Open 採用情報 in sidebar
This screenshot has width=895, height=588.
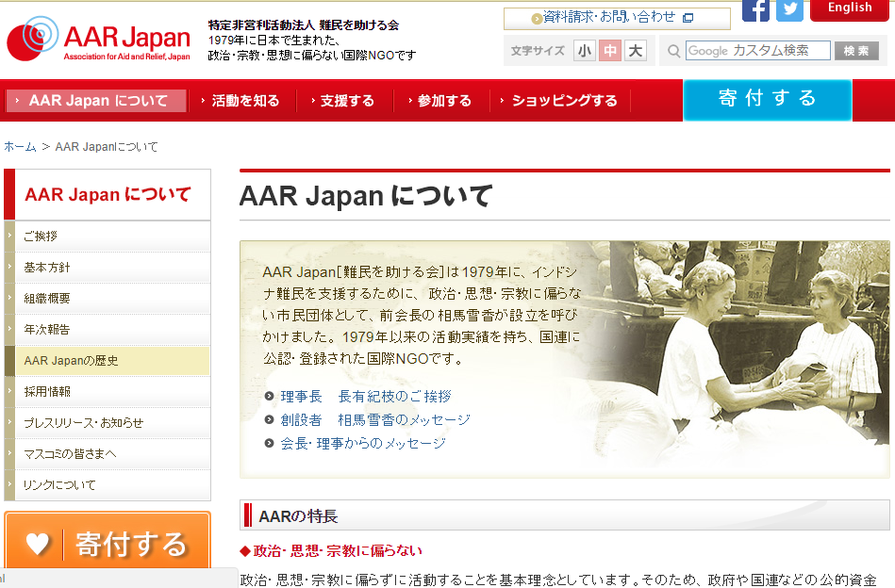click(108, 392)
